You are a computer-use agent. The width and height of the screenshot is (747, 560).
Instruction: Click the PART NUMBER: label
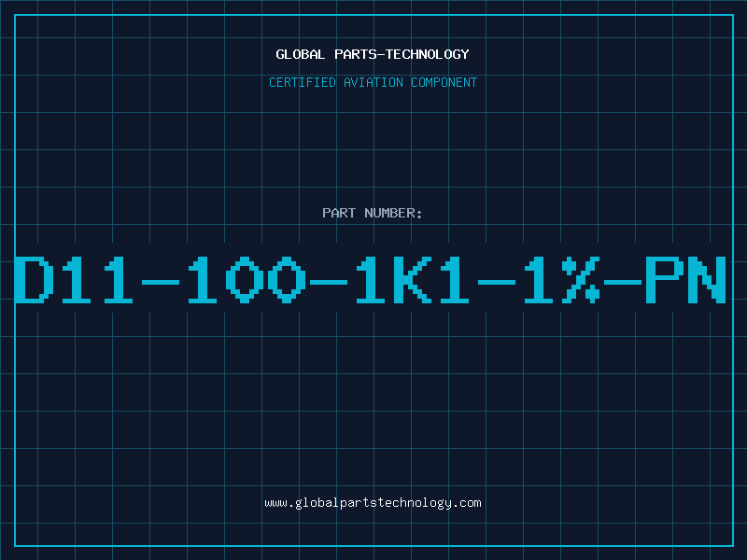[x=373, y=213]
